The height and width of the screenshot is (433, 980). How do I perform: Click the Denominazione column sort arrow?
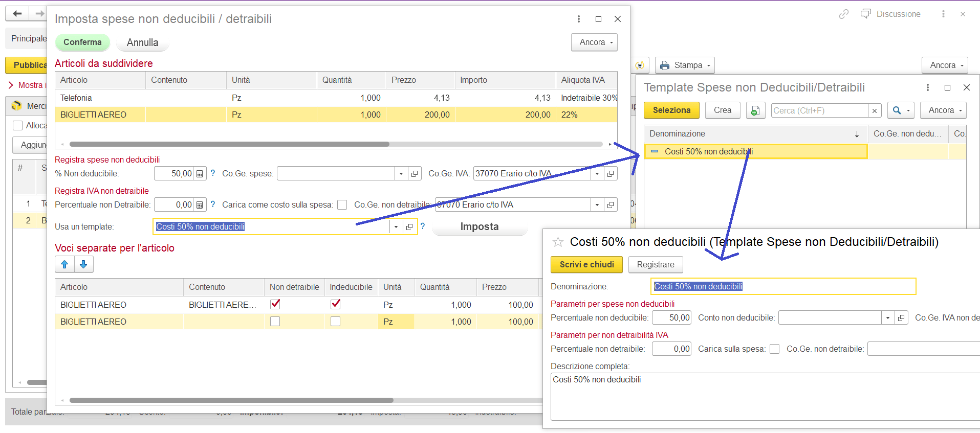857,134
